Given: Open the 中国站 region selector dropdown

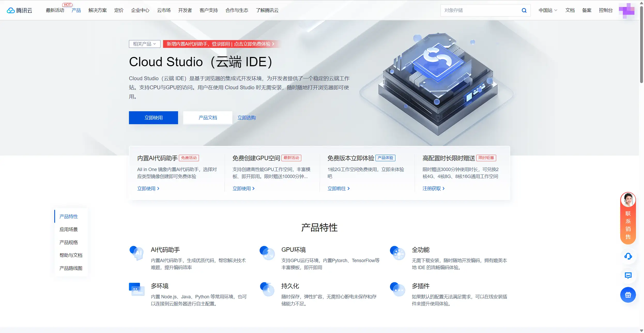Looking at the screenshot, I should 547,10.
